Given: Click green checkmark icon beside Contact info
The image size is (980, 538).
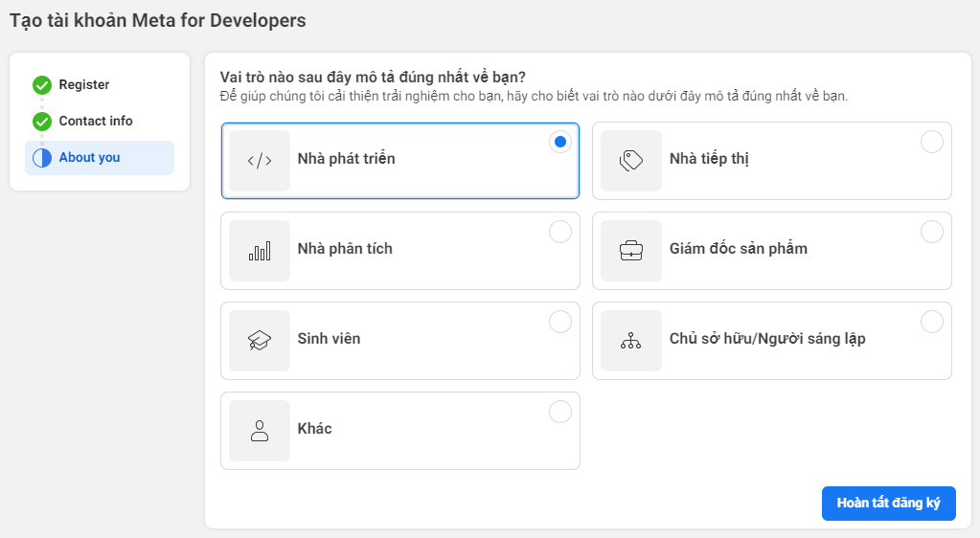Looking at the screenshot, I should pyautogui.click(x=42, y=122).
